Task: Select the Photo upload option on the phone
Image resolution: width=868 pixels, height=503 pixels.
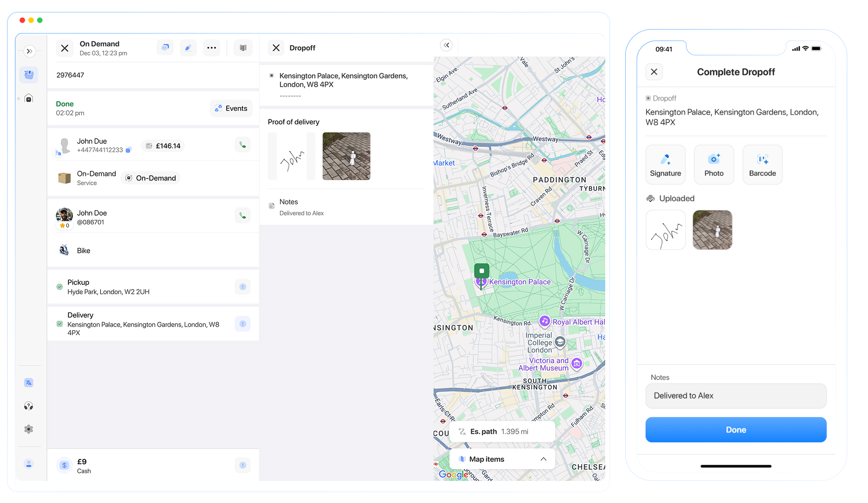Action: coord(714,164)
